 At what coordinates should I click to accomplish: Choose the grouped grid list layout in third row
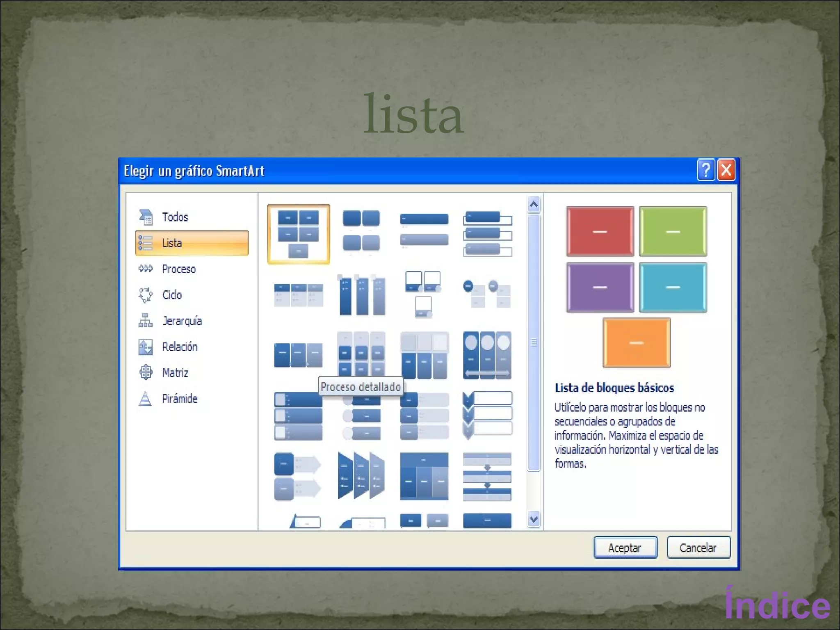361,354
